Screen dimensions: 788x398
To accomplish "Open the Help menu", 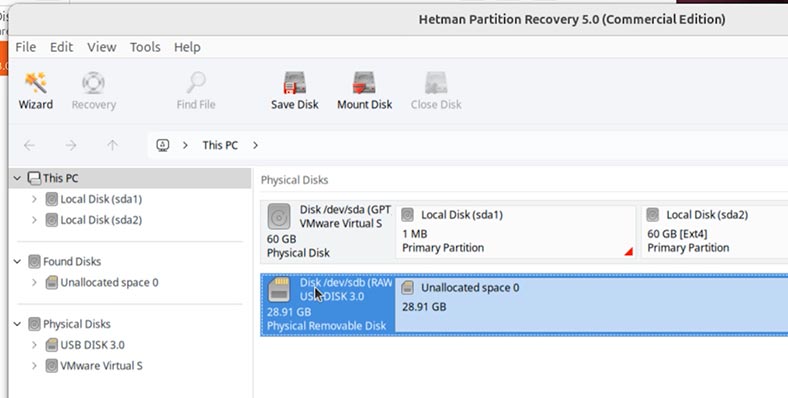I will [187, 47].
